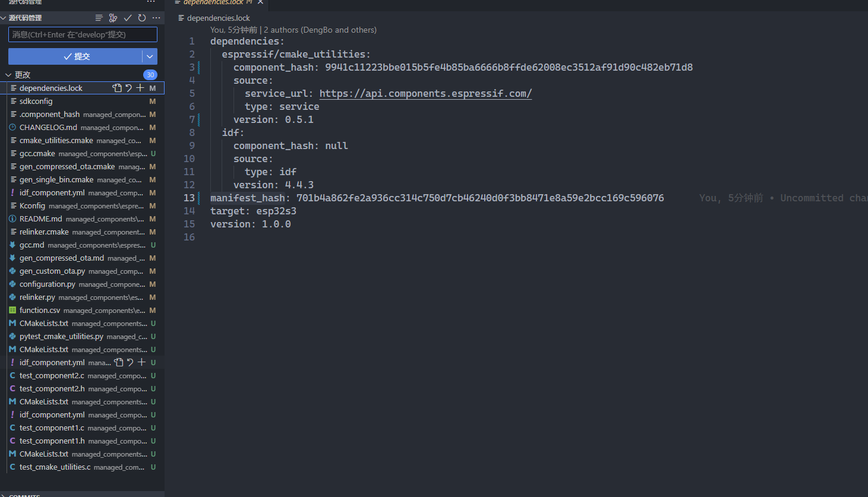Click the blue 提交 commit button
Image resolution: width=868 pixels, height=497 pixels.
click(75, 56)
